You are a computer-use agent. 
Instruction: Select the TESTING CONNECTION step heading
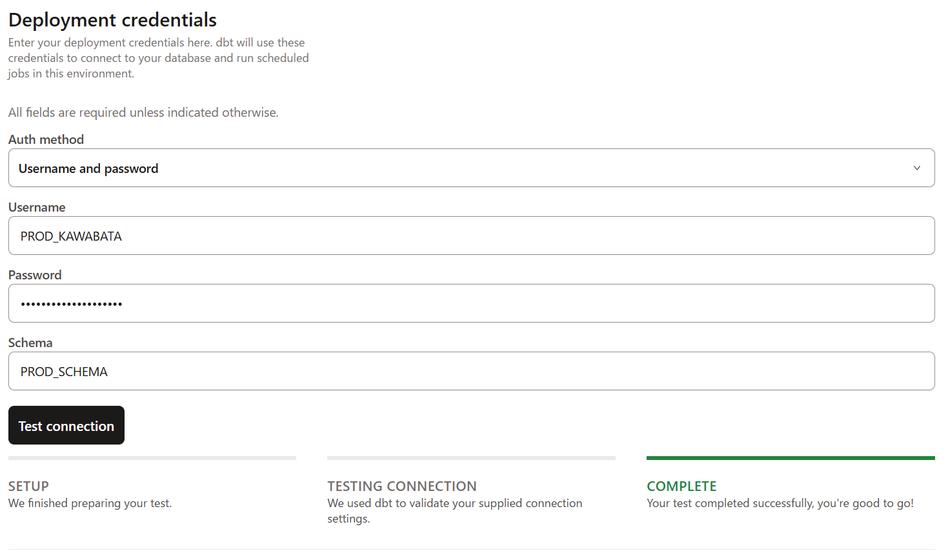402,486
